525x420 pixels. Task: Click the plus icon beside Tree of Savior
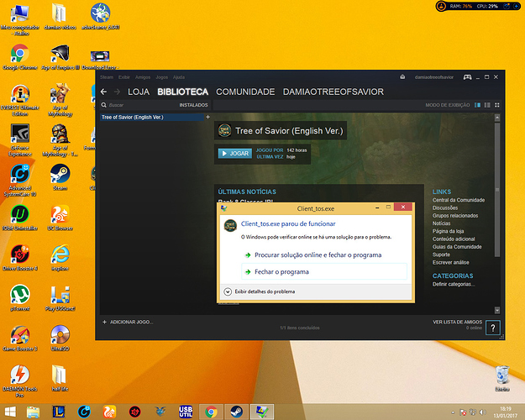207,117
